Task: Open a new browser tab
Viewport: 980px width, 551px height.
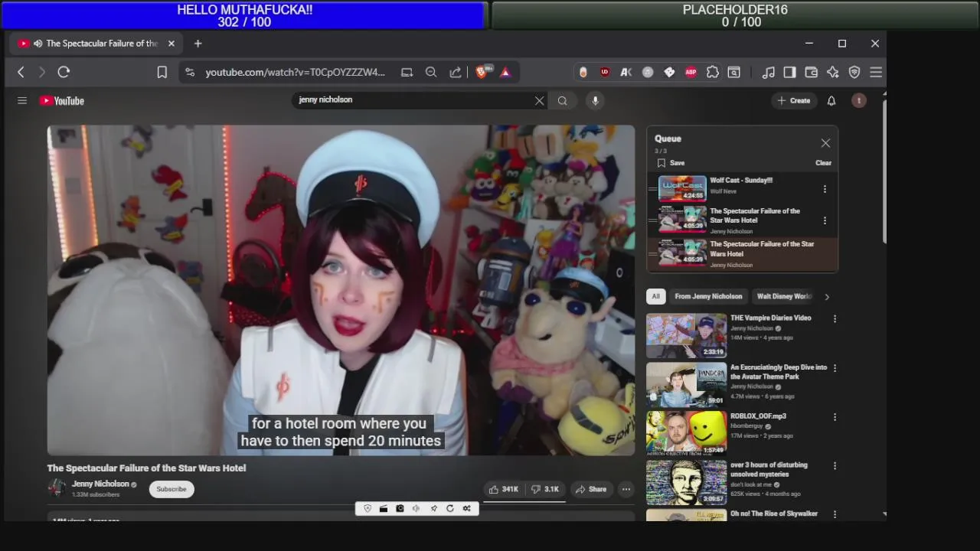Action: click(x=198, y=44)
